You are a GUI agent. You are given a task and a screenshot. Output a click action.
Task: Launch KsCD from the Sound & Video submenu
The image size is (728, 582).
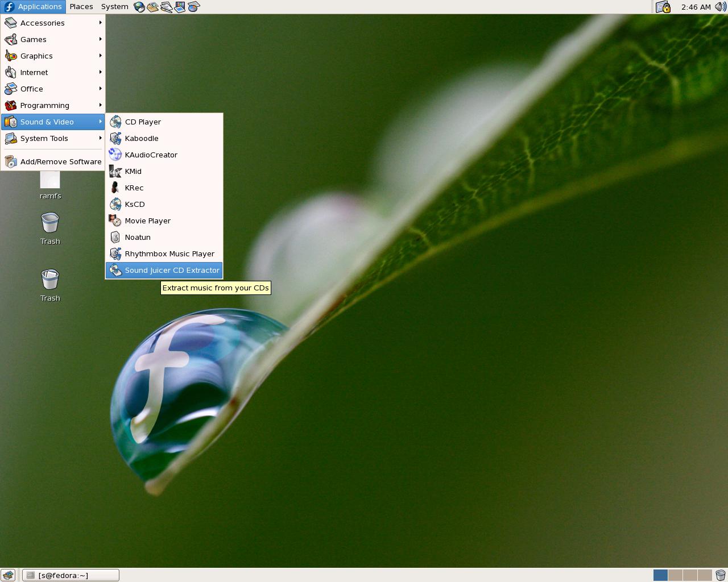pyautogui.click(x=164, y=204)
